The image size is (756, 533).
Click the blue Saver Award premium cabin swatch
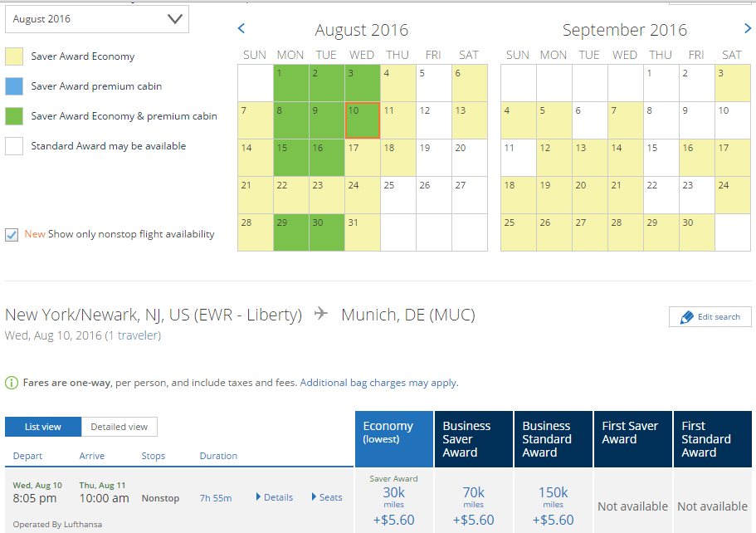(14, 86)
